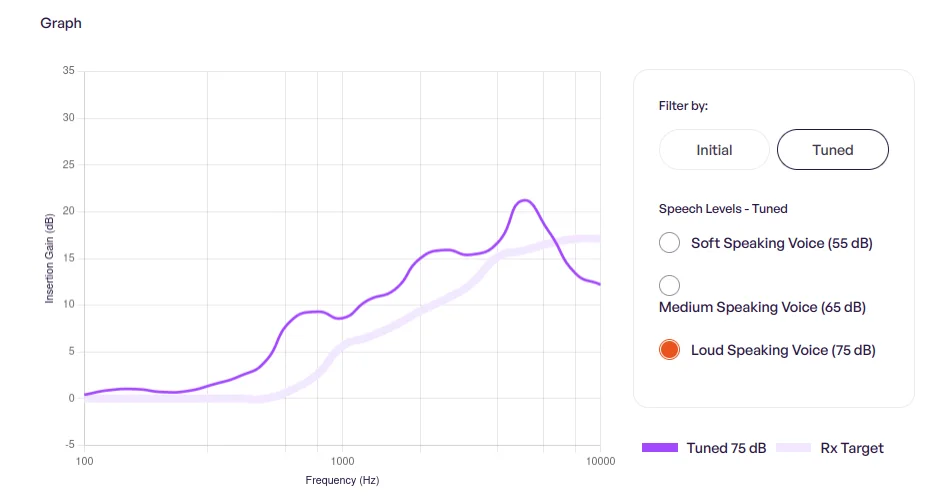The image size is (942, 502).
Task: Click the Loud Speaking Voice (75 dB) label
Action: (783, 350)
